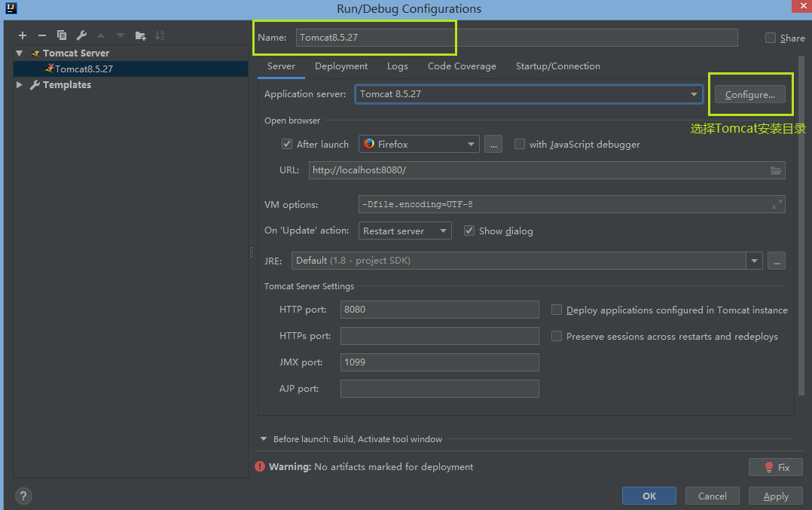Click the vertical scrollbar on the right
The image size is (812, 510).
[x=801, y=225]
